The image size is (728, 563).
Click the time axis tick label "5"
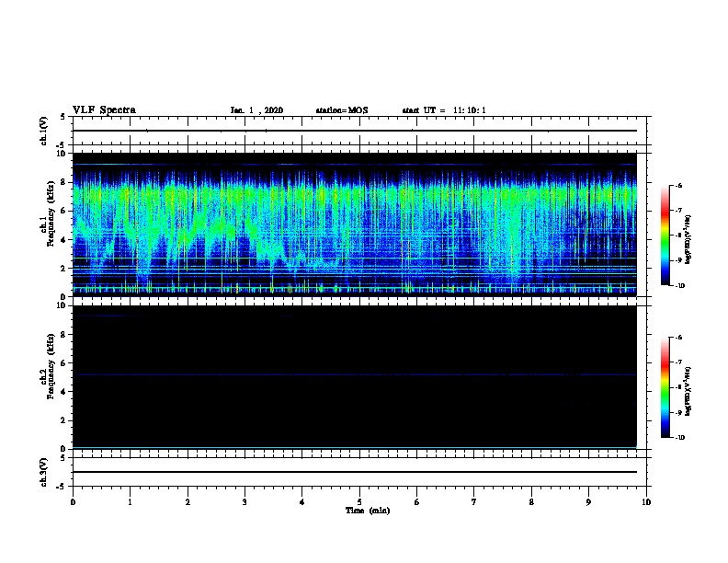click(x=359, y=502)
